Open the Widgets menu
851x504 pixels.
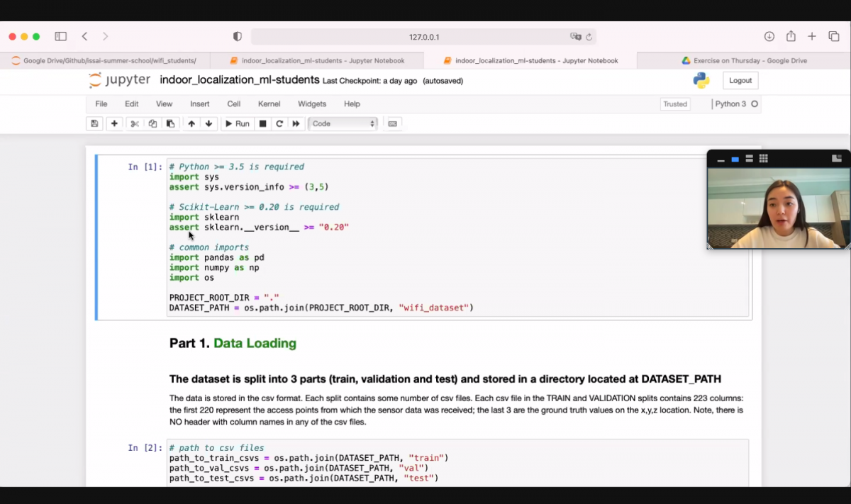pos(312,104)
